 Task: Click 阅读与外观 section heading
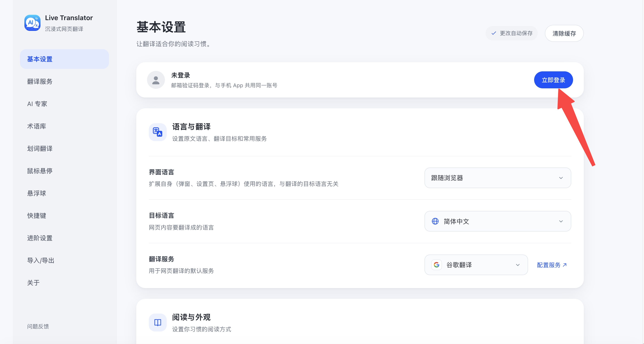191,317
